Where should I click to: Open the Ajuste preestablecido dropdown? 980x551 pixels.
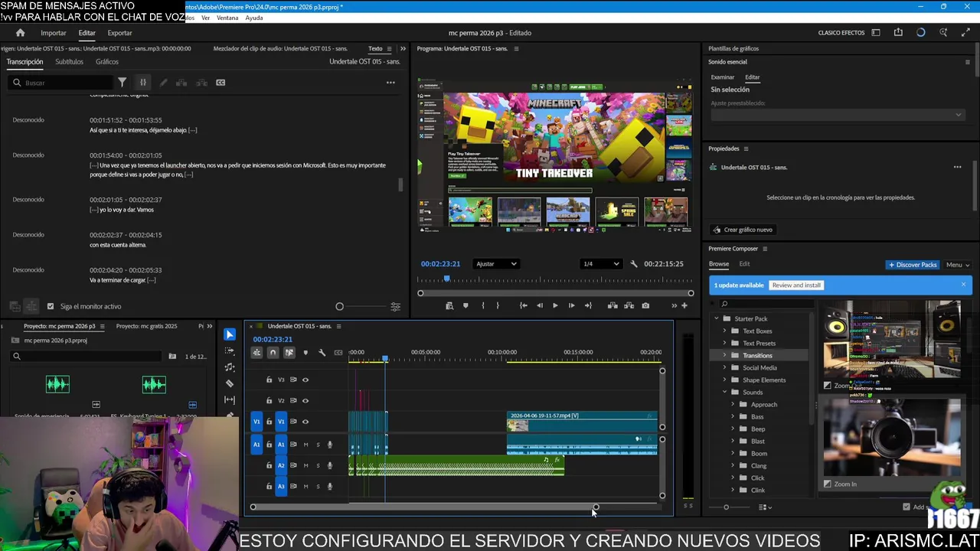(x=837, y=115)
